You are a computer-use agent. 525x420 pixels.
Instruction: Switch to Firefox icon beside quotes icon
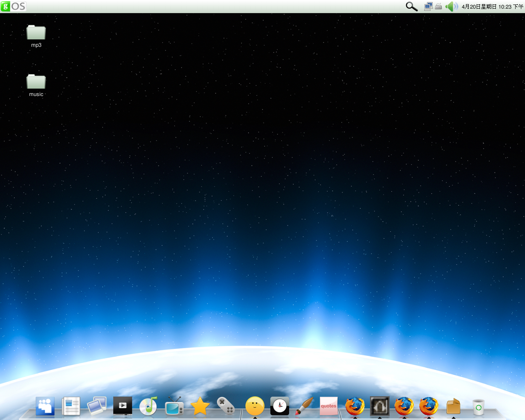[355, 406]
